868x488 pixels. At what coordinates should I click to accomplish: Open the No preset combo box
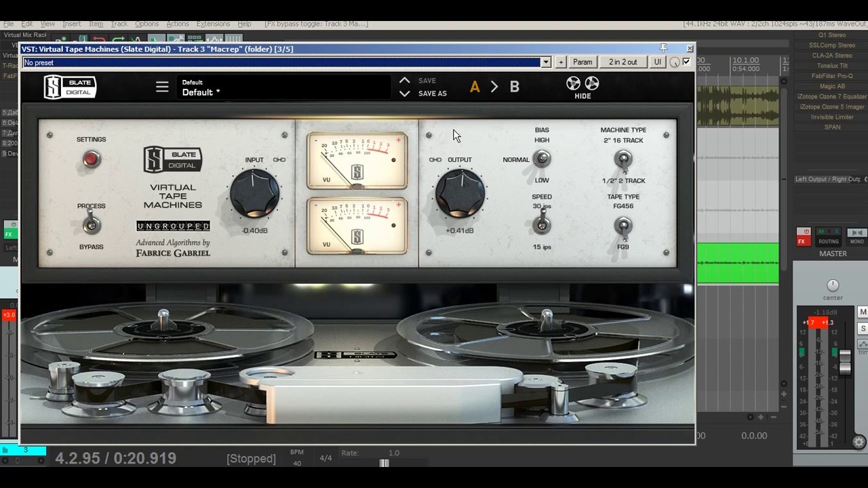[286, 62]
